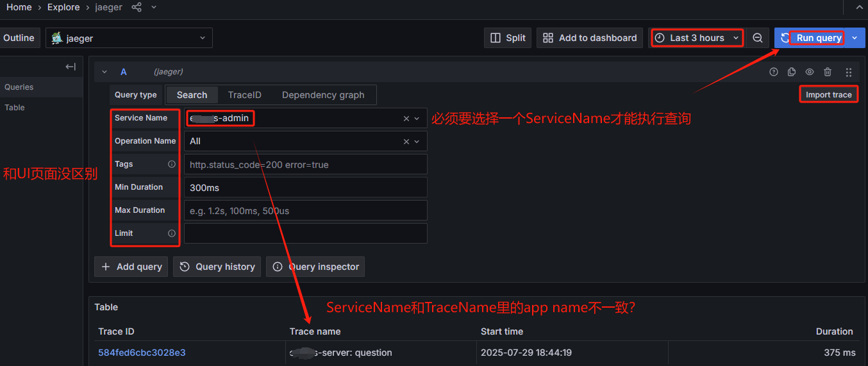Sort by Duration column header
Image resolution: width=868 pixels, height=366 pixels.
tap(834, 331)
